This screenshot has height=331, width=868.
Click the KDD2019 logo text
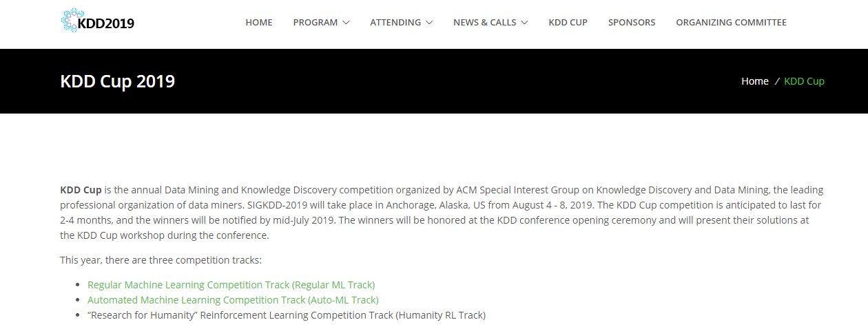(107, 23)
